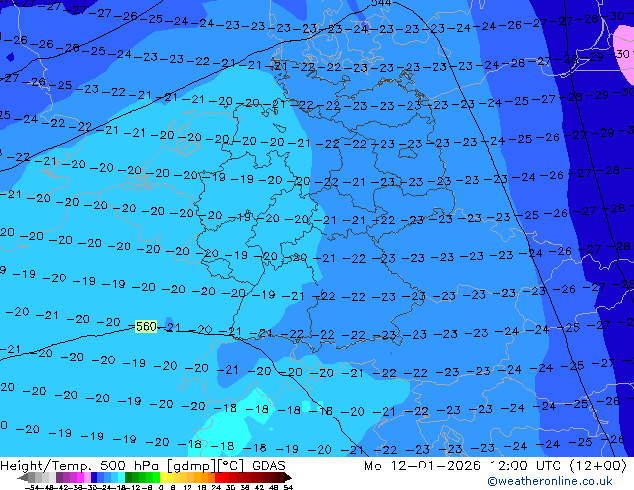Click the GDAS model label

pos(268,466)
